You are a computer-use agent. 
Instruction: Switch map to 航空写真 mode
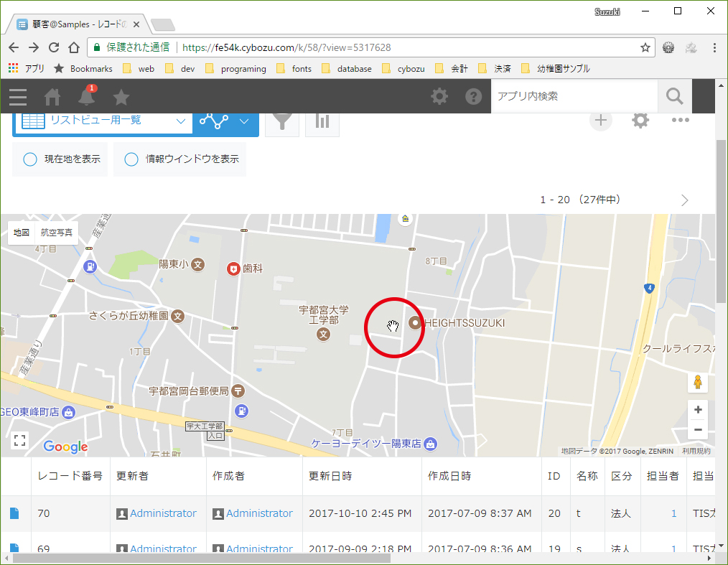tap(56, 233)
